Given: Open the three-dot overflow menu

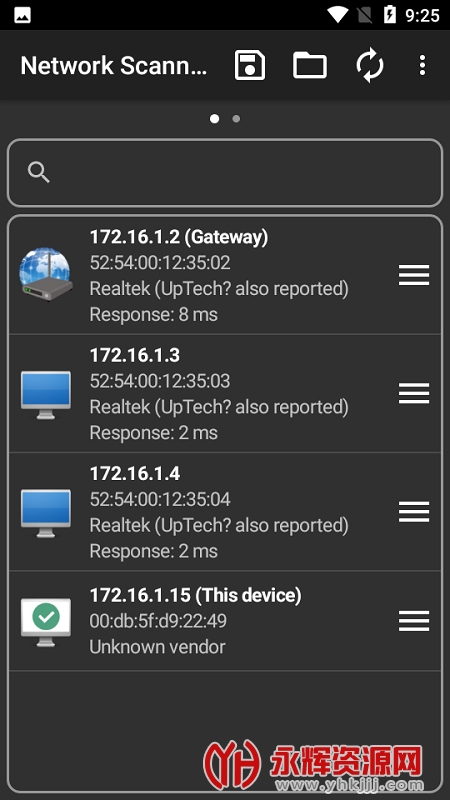Looking at the screenshot, I should click(422, 65).
